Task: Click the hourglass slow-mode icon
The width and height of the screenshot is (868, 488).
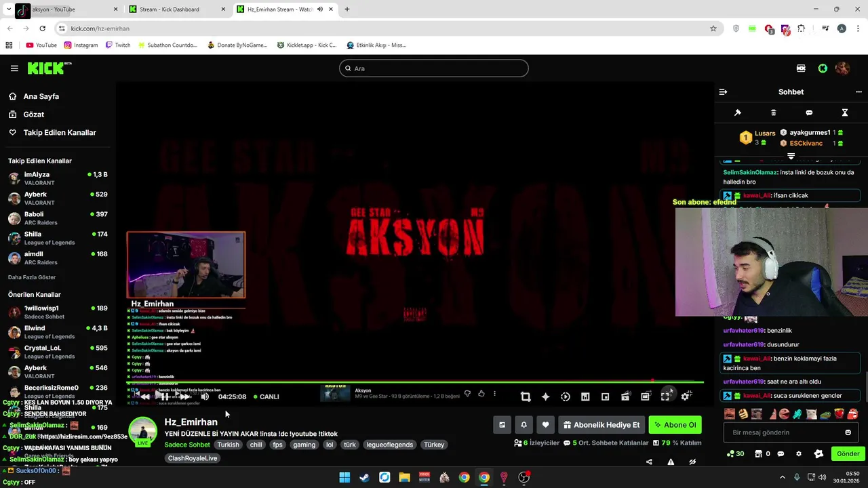Action: [x=845, y=113]
